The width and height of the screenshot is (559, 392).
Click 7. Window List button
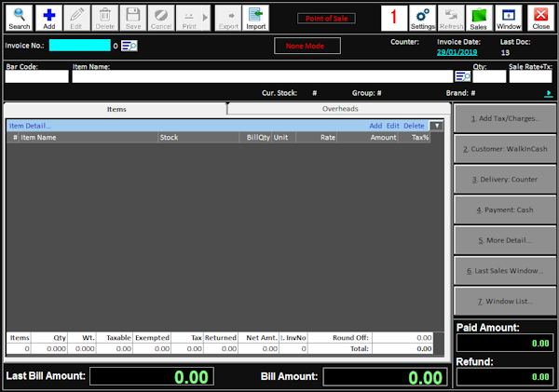[x=505, y=302]
